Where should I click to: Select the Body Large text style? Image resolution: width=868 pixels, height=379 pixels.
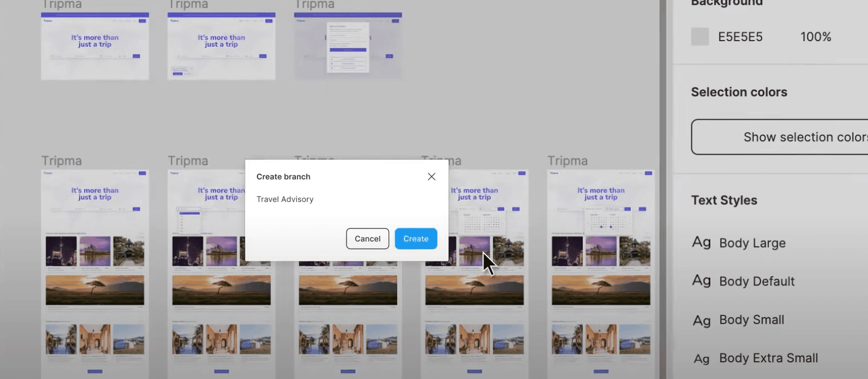pos(752,243)
